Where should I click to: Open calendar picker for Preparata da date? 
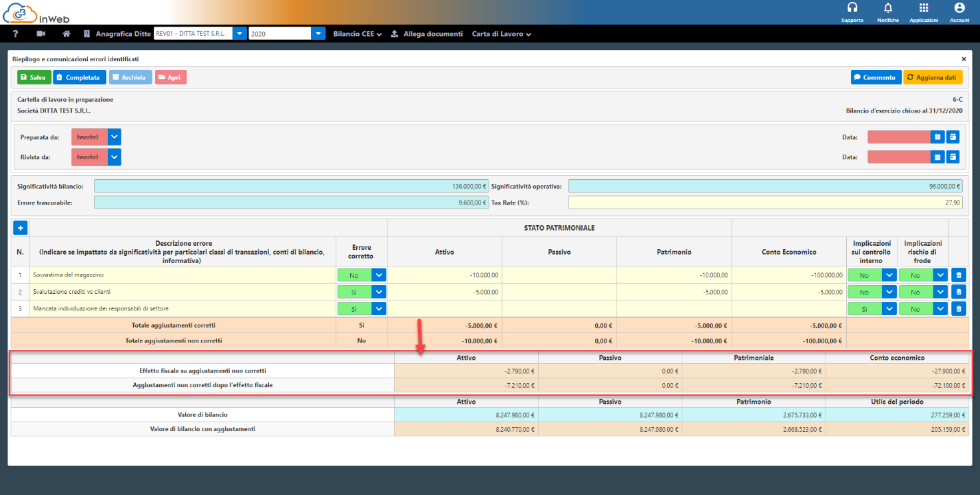[x=937, y=137]
